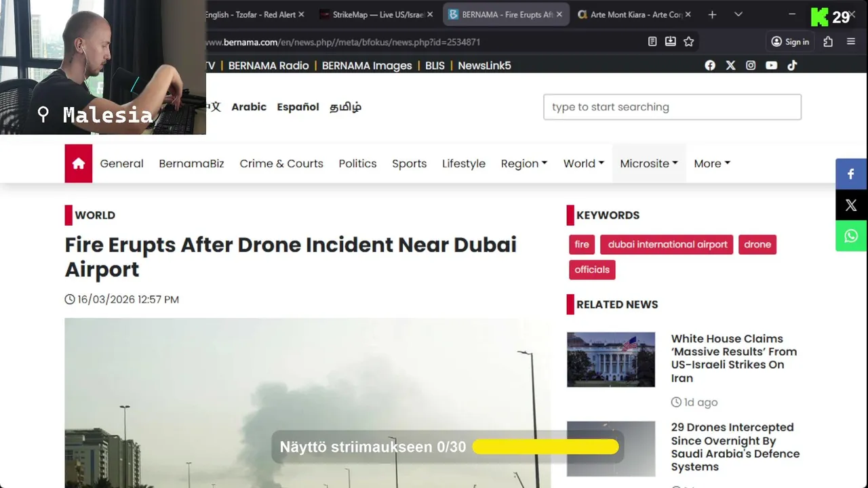
Task: Click the yellow stream goal progress bar
Action: coord(546,447)
